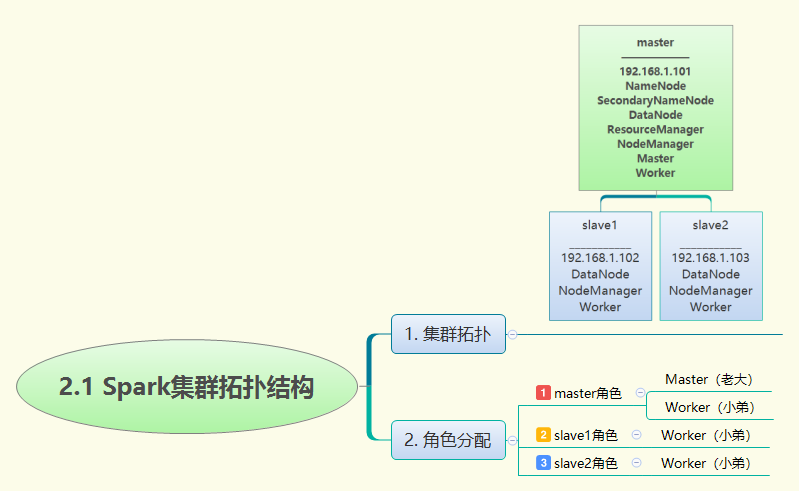Select the green master node box

[x=656, y=108]
